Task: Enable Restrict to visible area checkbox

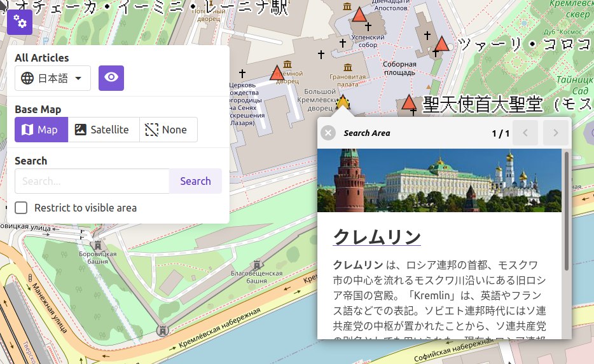Action: (x=21, y=208)
